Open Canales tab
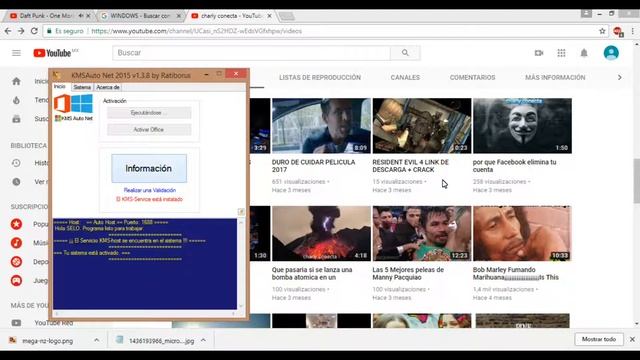Viewport: 640px width, 360px height. [x=405, y=77]
